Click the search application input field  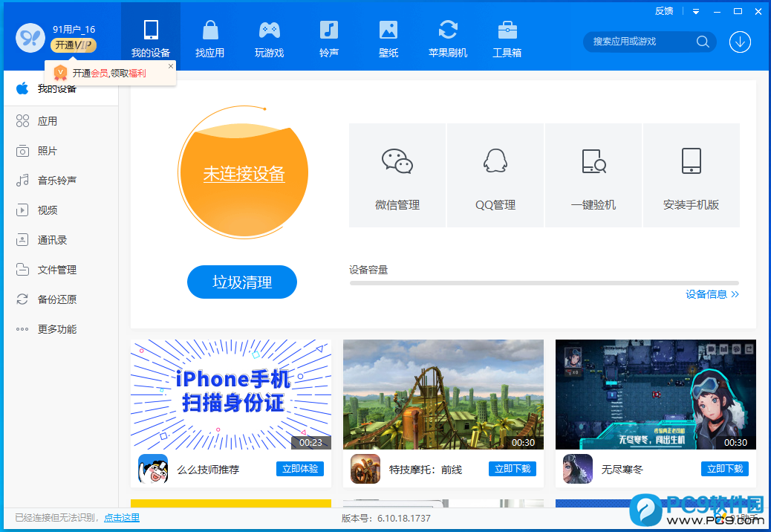pyautogui.click(x=640, y=42)
